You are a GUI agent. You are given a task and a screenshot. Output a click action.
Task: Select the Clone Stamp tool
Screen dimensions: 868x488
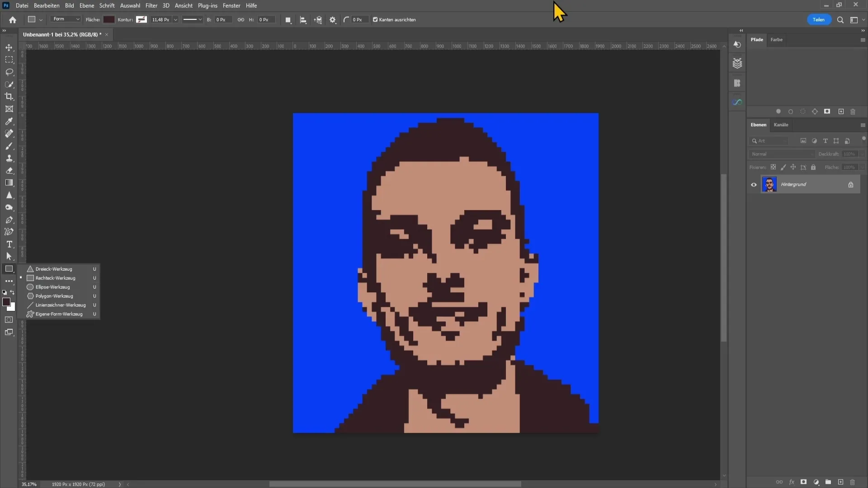[9, 159]
